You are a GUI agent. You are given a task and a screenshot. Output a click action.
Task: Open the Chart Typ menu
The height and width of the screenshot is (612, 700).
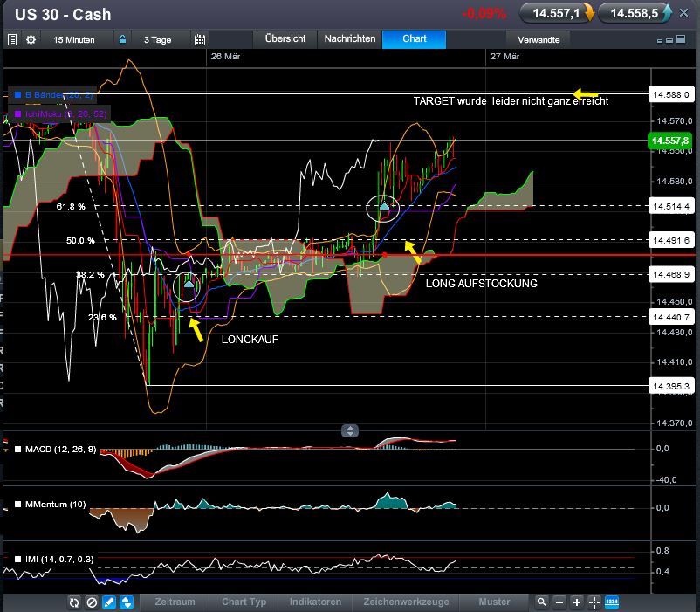(244, 602)
